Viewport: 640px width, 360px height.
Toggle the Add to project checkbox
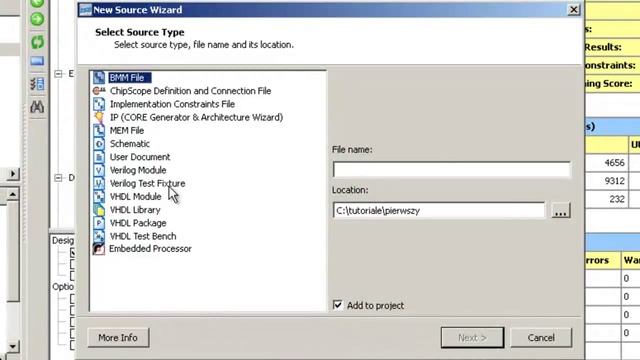(338, 305)
